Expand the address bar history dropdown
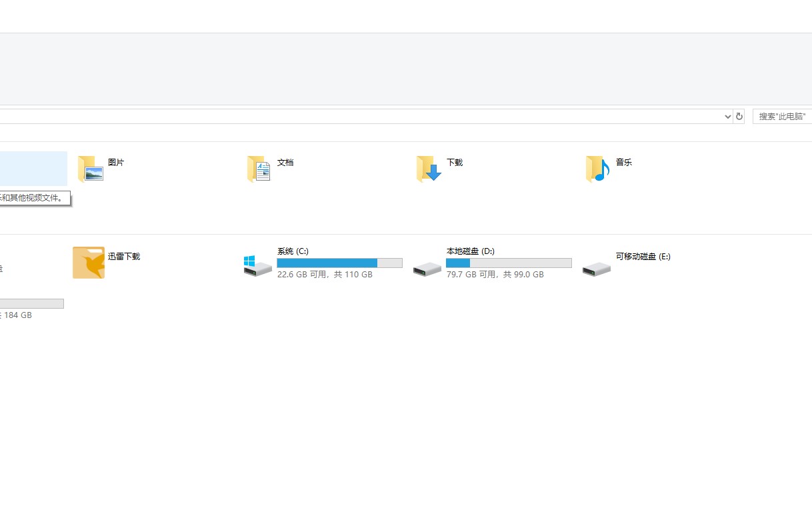 coord(727,116)
